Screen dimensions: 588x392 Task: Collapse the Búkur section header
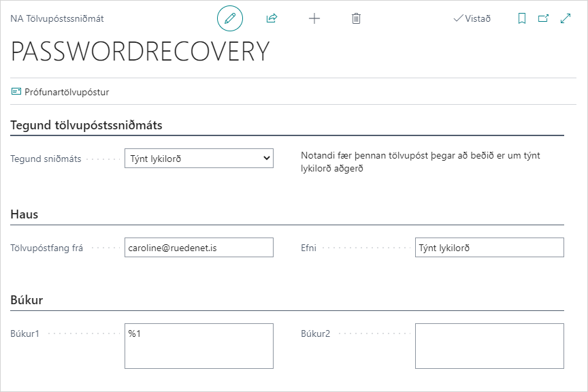tap(27, 300)
